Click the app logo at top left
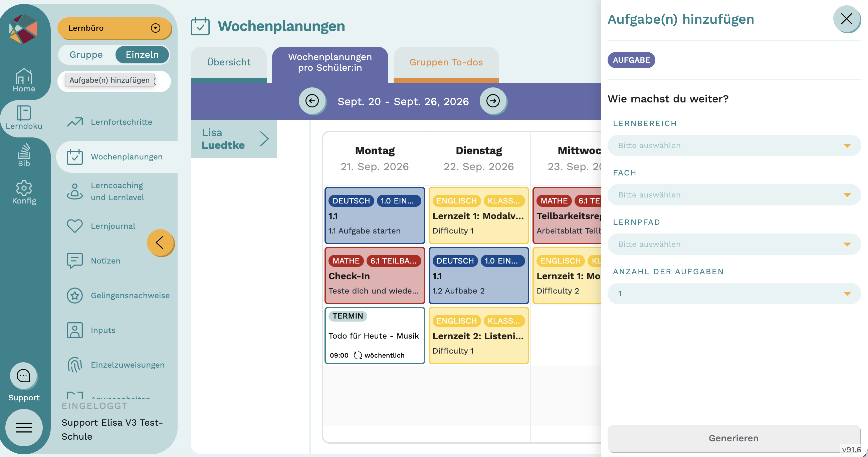This screenshot has width=868, height=457. 23,29
